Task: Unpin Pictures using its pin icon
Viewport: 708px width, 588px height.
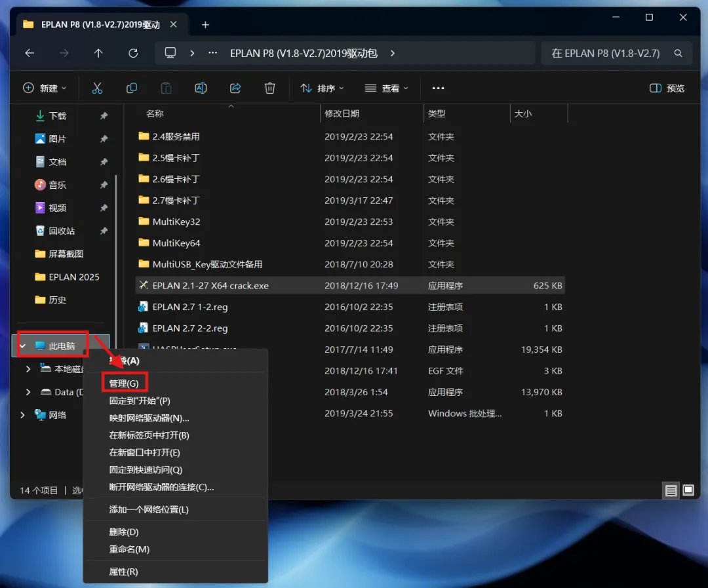Action: click(x=104, y=139)
